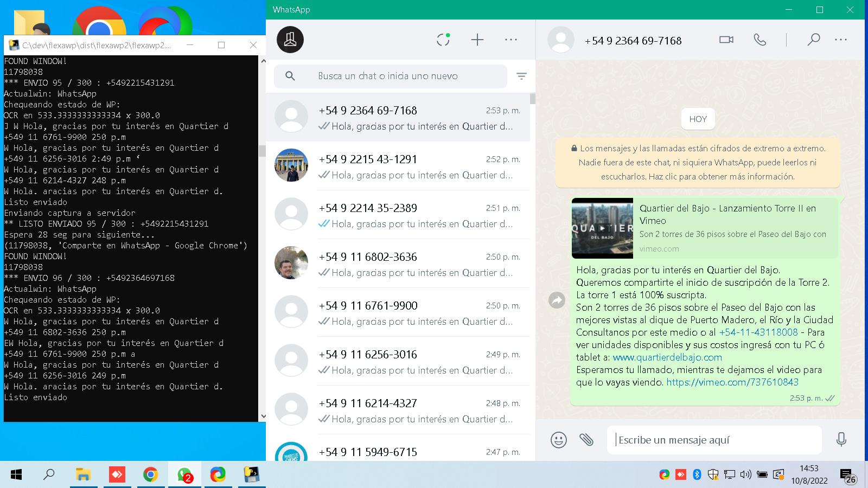868x488 pixels.
Task: Open conversation three-dots options menu
Action: click(x=841, y=40)
